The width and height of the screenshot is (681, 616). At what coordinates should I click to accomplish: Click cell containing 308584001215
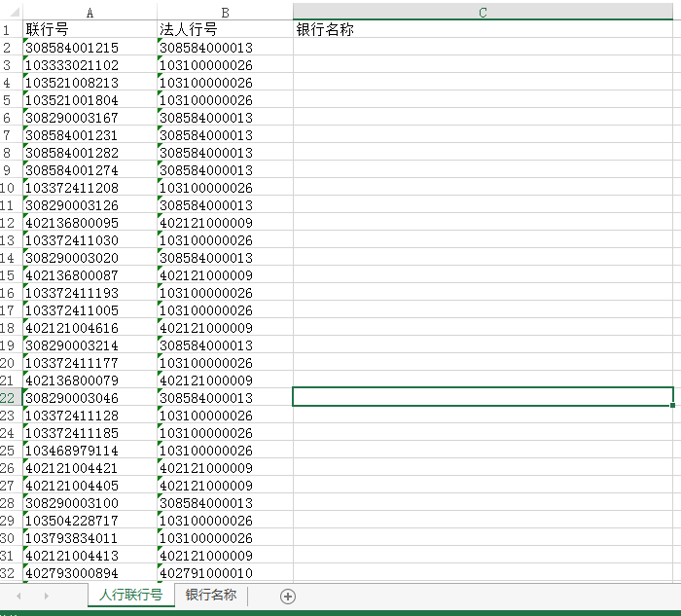pos(90,48)
